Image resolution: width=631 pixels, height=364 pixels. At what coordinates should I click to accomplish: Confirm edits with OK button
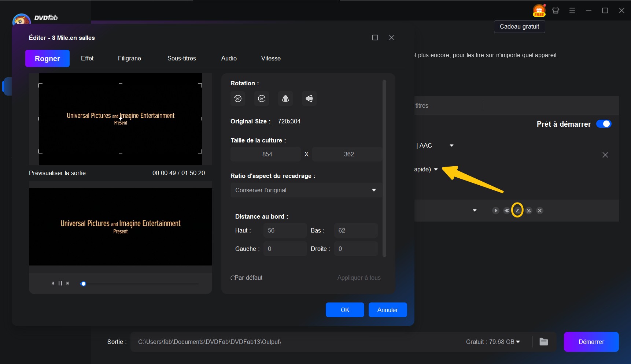(x=345, y=310)
